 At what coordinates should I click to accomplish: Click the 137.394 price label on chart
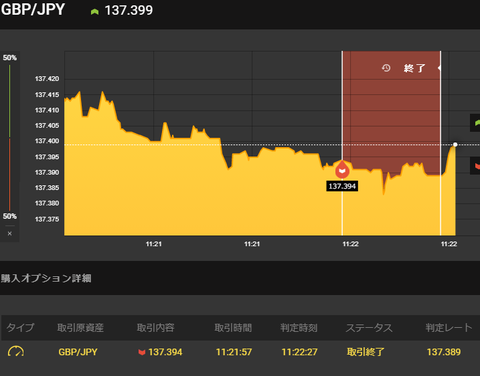(342, 186)
